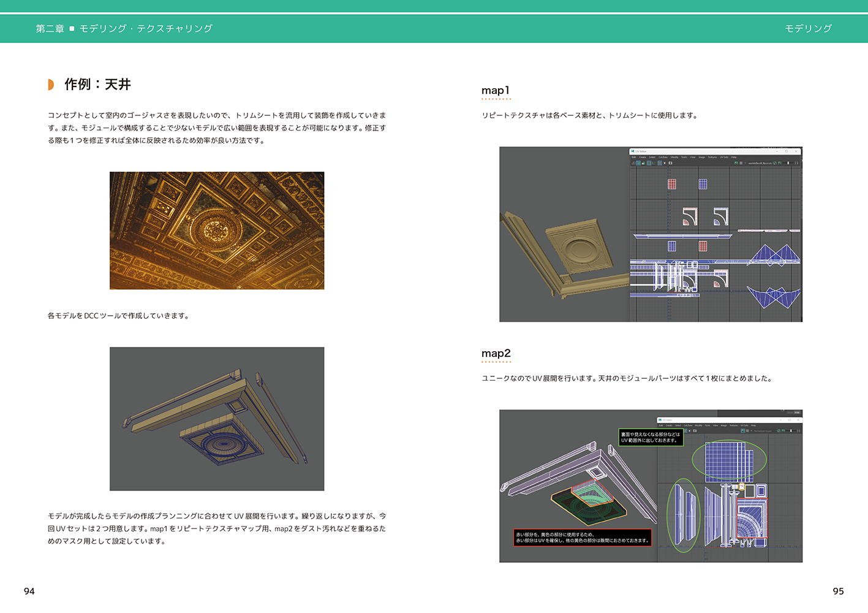868x613 pixels.
Task: Open 'No texture found' combo box in map2 editor
Action: 763,431
